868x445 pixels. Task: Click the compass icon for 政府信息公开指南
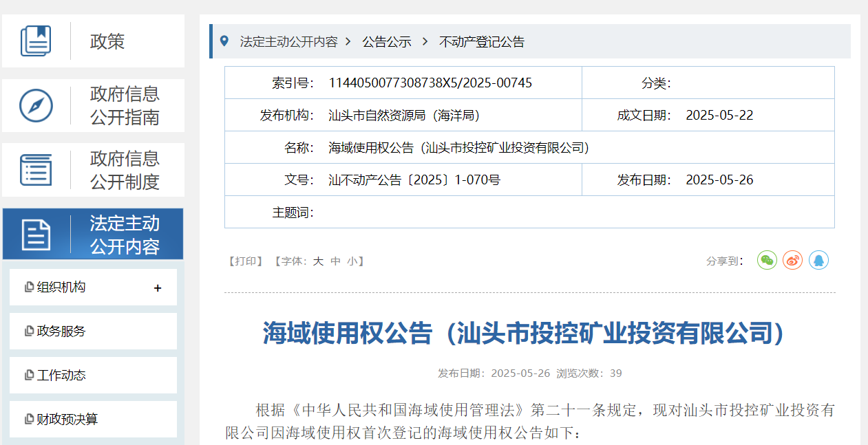(36, 105)
